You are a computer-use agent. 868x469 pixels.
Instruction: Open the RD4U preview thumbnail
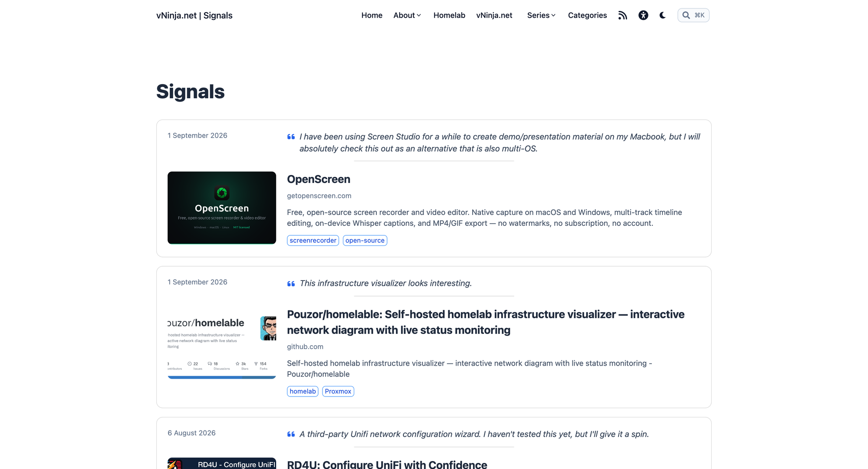[222, 463]
